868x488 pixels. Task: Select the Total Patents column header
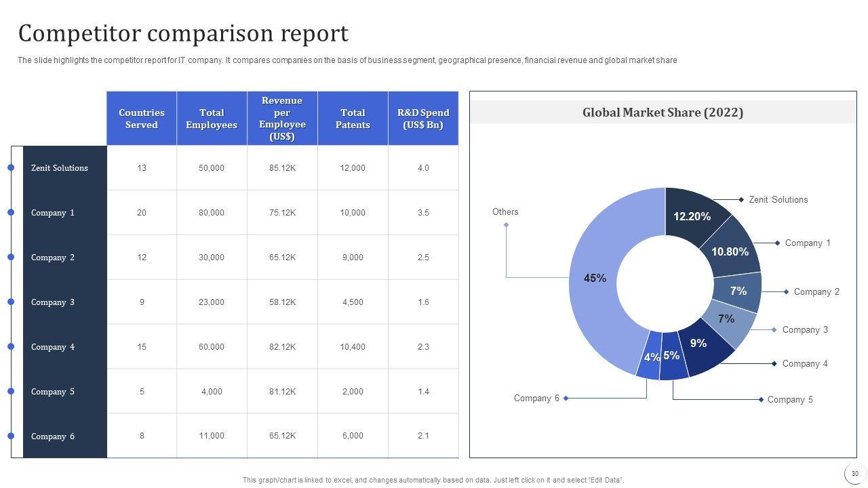[x=353, y=119]
